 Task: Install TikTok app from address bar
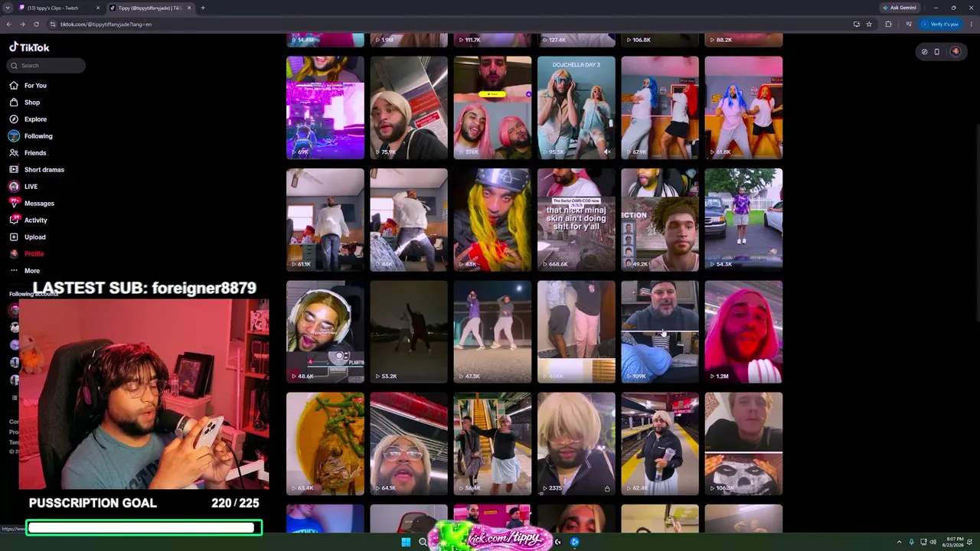point(856,24)
